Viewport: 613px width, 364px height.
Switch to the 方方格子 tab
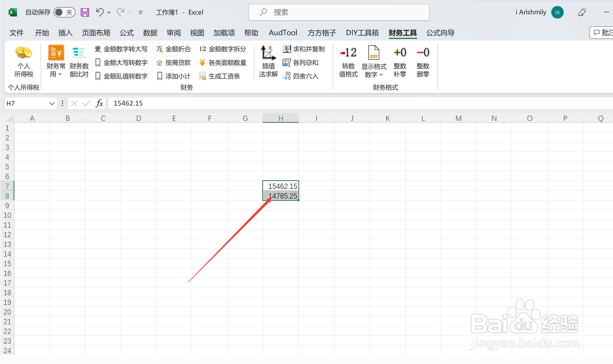(322, 33)
